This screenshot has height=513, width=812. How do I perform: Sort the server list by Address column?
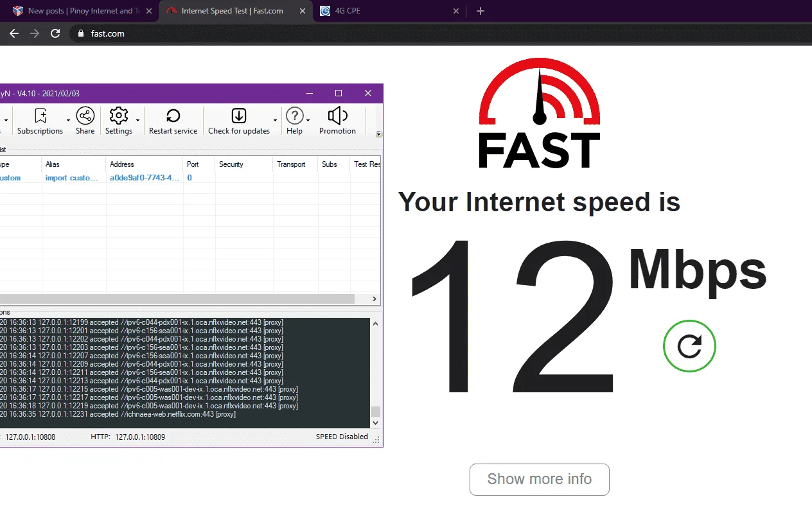point(145,164)
